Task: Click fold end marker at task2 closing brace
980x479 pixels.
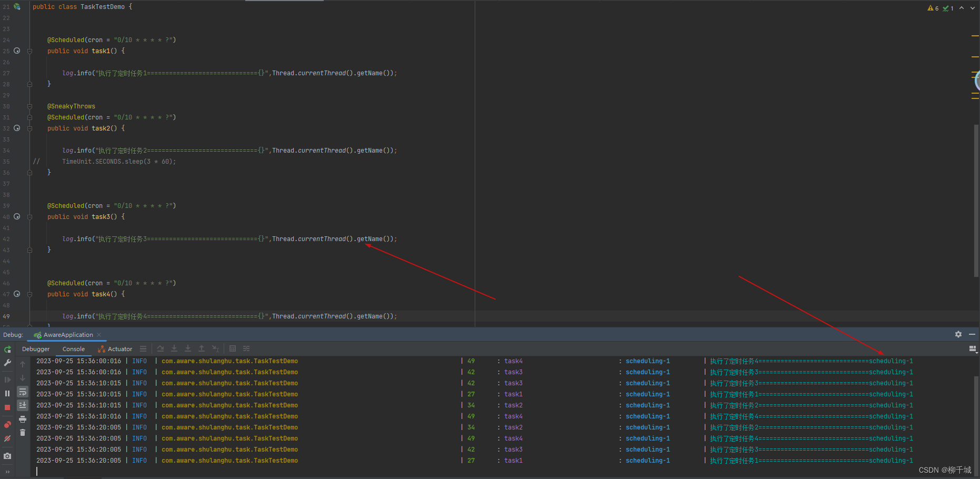Action: (x=29, y=173)
